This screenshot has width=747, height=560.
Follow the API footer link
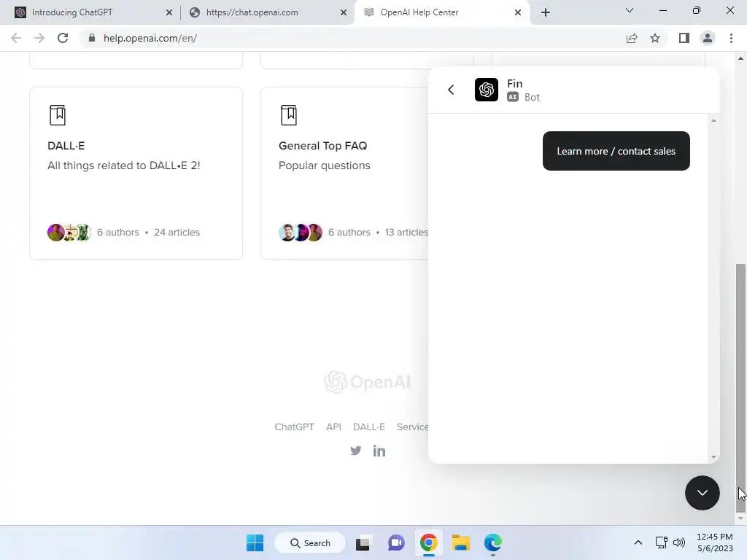[333, 427]
